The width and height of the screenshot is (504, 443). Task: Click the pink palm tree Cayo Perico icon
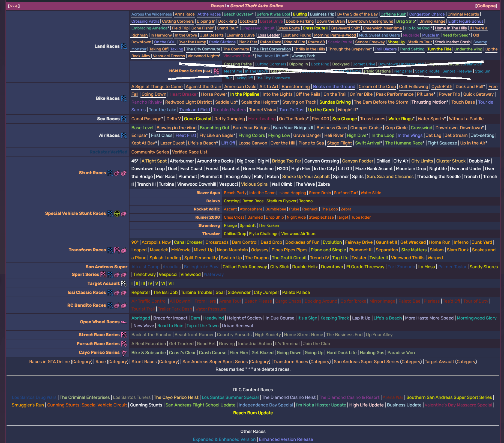[x=124, y=353]
